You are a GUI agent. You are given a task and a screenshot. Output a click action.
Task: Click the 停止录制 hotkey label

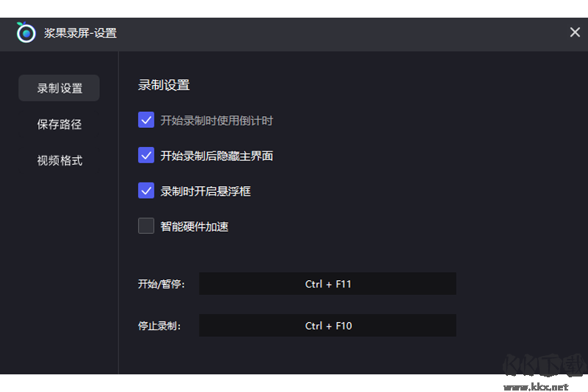coord(159,325)
